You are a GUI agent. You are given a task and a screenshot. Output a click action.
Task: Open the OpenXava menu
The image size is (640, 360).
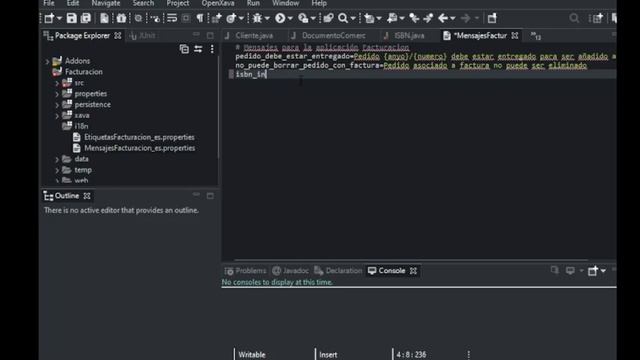[x=218, y=3]
